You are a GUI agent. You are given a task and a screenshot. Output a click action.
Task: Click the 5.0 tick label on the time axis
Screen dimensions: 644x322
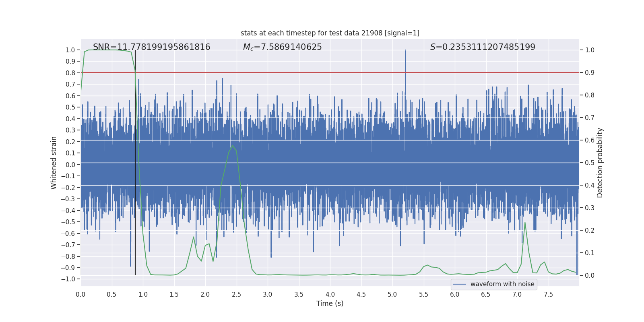pyautogui.click(x=392, y=295)
